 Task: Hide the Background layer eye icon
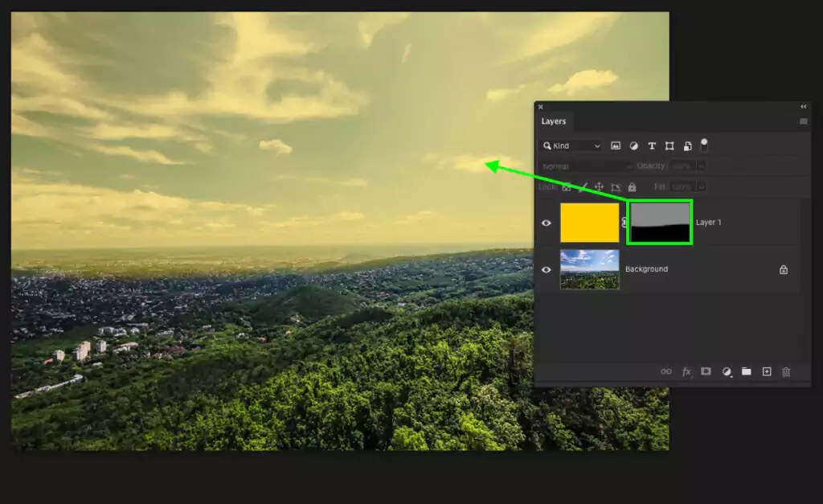click(547, 269)
